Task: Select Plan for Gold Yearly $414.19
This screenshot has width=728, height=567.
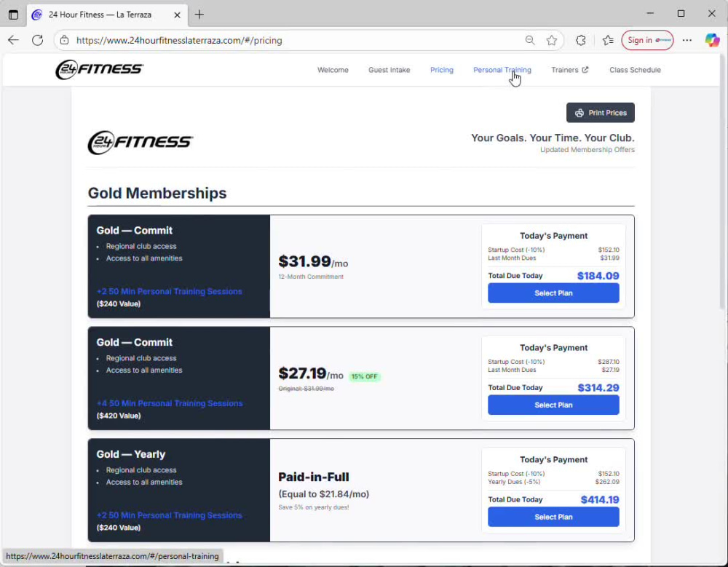Action: coord(553,517)
